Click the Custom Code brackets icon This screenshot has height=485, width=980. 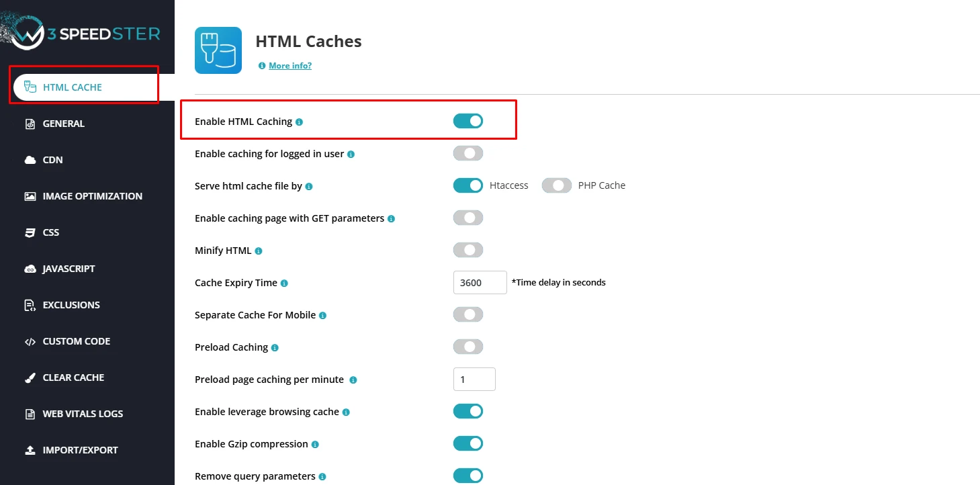30,341
